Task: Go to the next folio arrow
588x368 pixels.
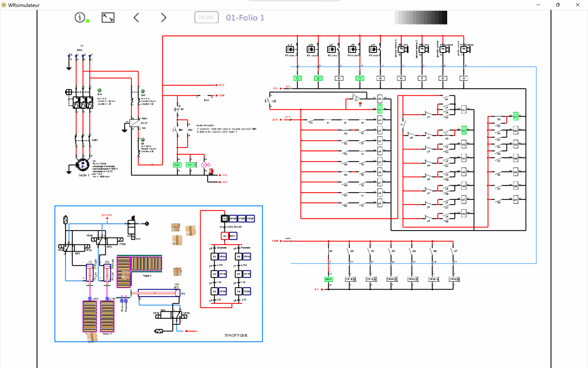Action: click(x=164, y=17)
